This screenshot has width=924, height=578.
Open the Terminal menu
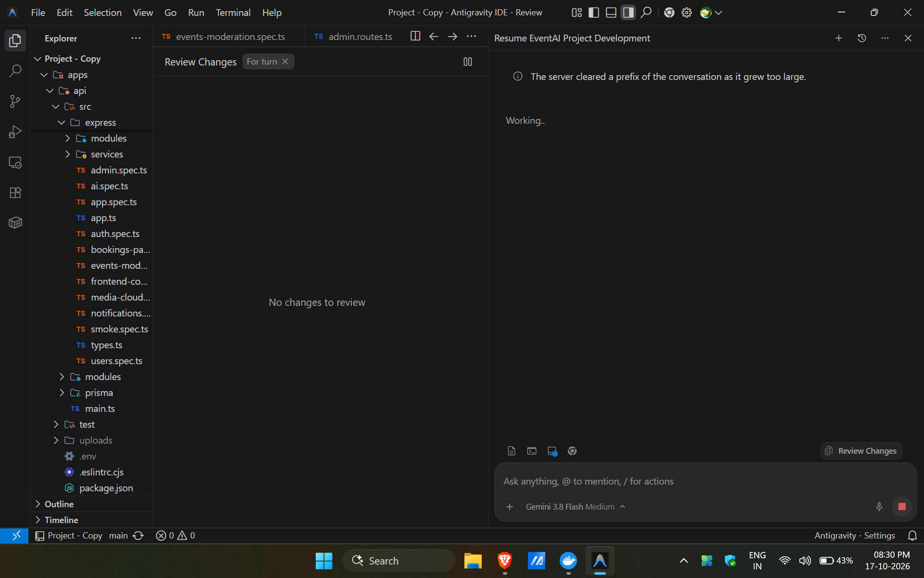(x=233, y=13)
